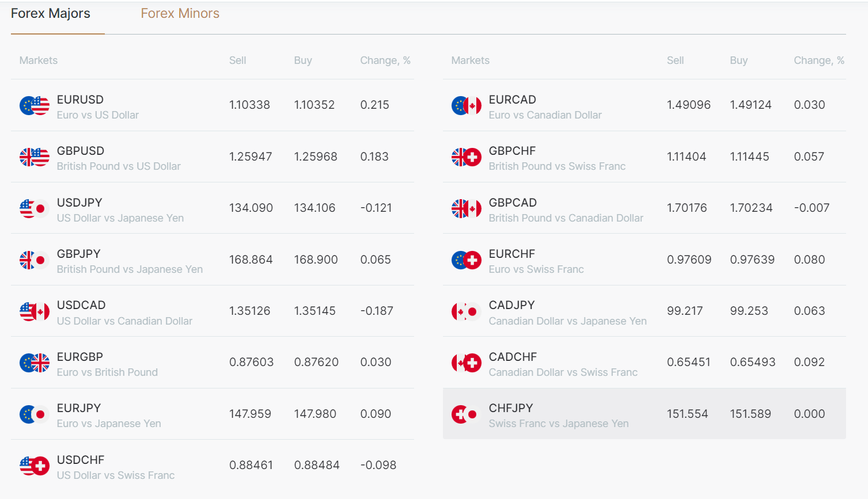Select GBPJPY buy price 168.900
This screenshot has height=499, width=868.
[316, 260]
